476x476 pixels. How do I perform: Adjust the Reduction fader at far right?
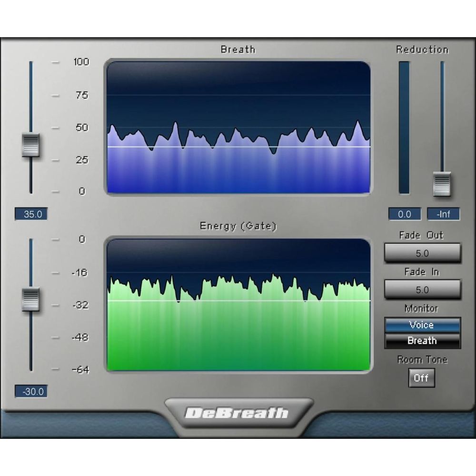tap(443, 183)
